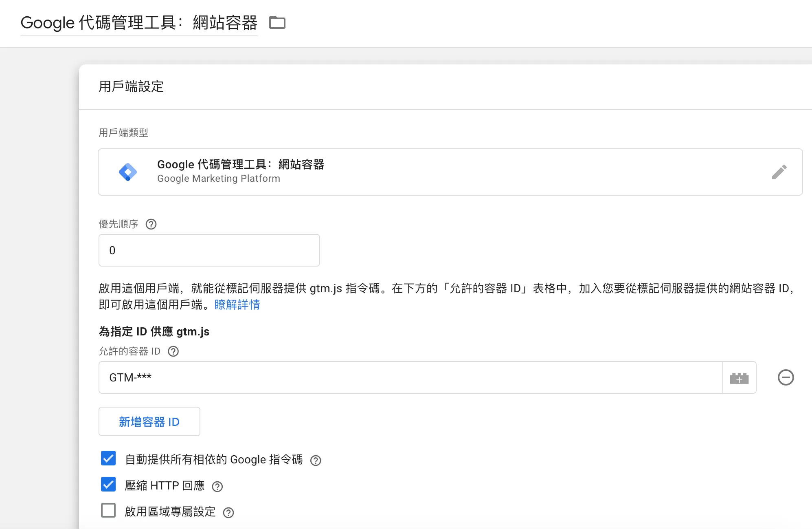Show help for 啟用區域專屬設定

[228, 513]
